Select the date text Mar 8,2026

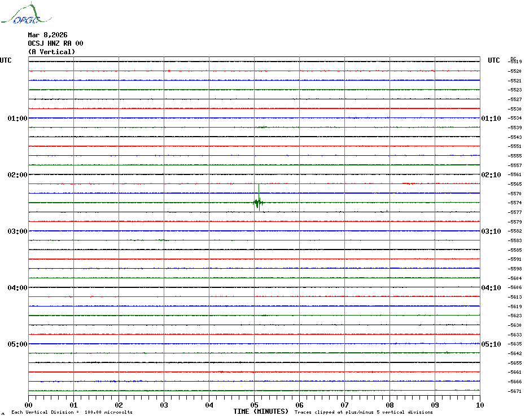[47, 35]
